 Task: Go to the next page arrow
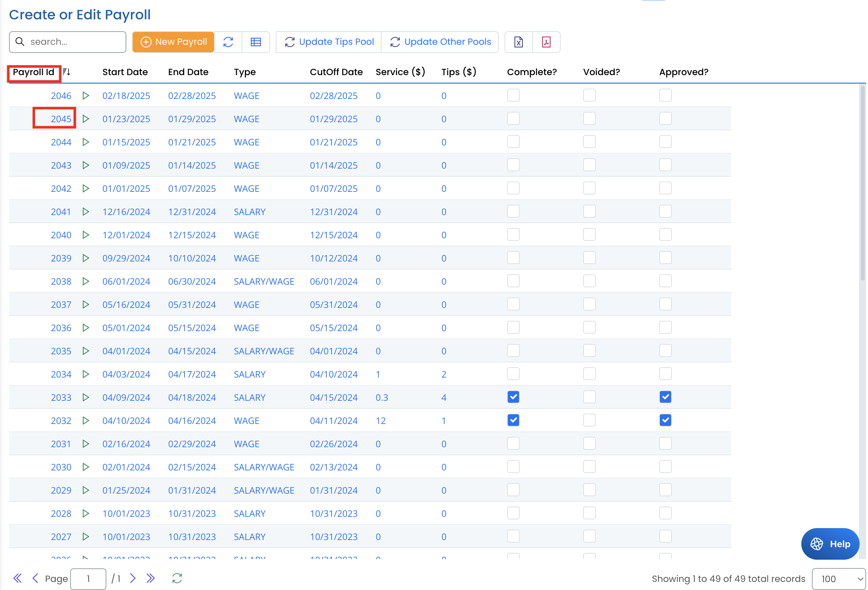coord(133,578)
